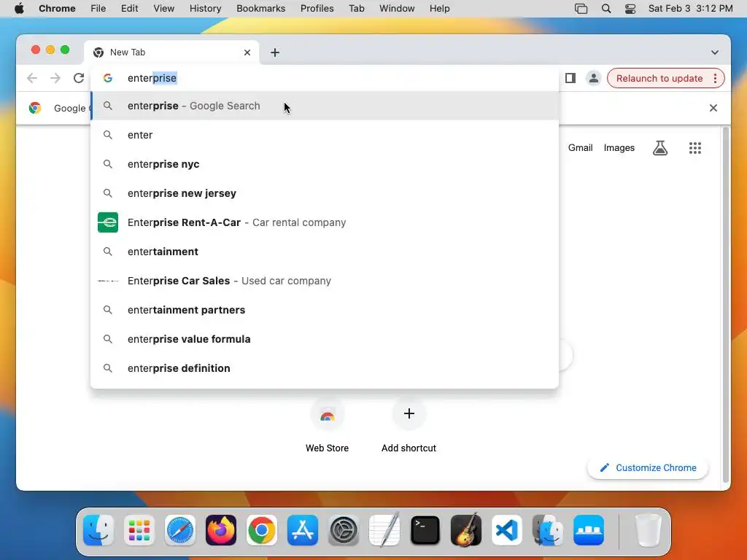Launch Safari from the Dock
This screenshot has width=747, height=560.
[x=180, y=530]
